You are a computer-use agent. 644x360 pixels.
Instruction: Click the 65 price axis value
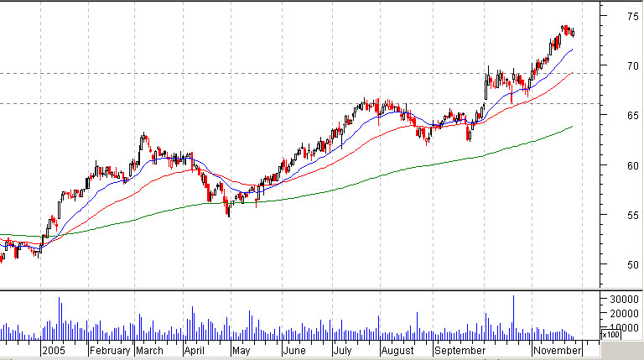coord(633,116)
